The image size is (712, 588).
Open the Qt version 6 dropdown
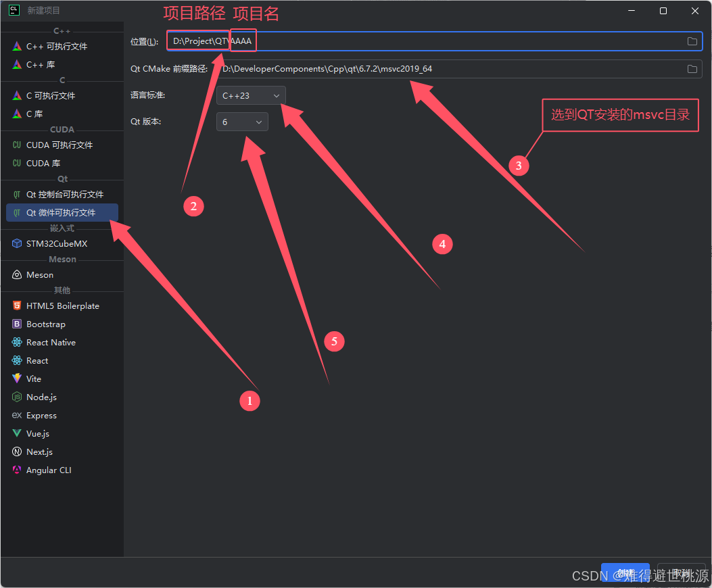point(243,122)
